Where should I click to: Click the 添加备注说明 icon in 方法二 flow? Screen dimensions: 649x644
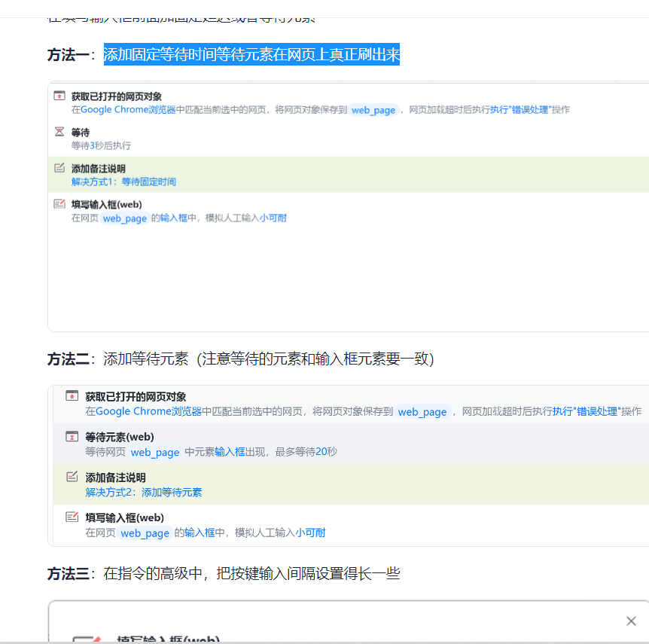(72, 477)
